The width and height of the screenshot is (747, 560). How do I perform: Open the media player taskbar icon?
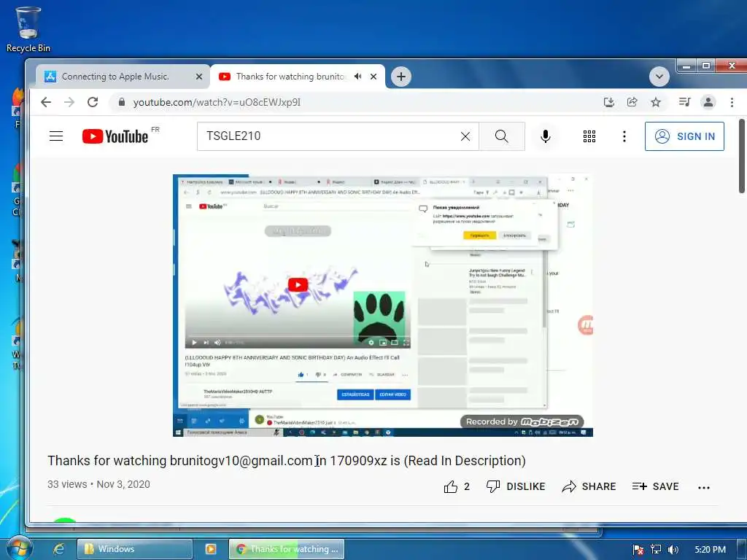[211, 548]
